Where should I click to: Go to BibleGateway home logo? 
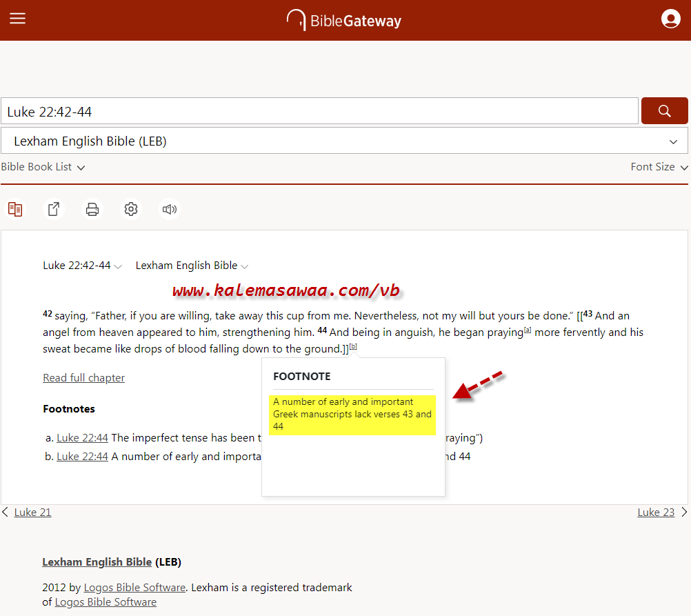[344, 20]
